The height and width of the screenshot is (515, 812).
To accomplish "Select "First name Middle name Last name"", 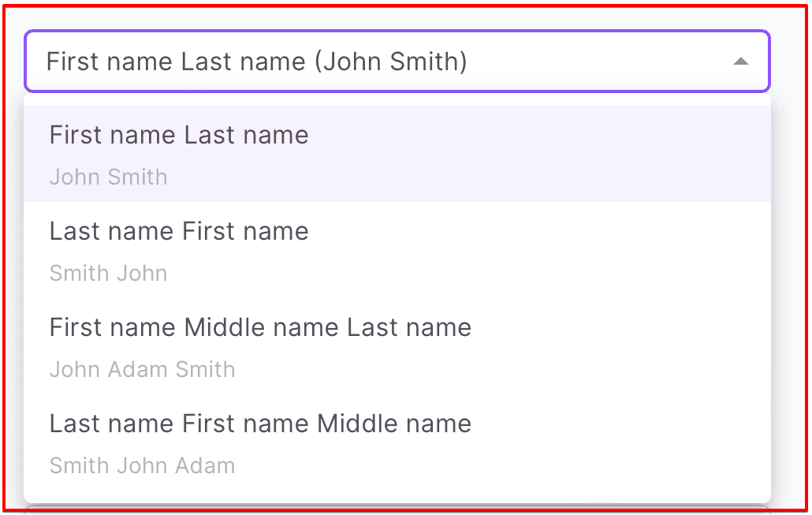I will [x=260, y=328].
